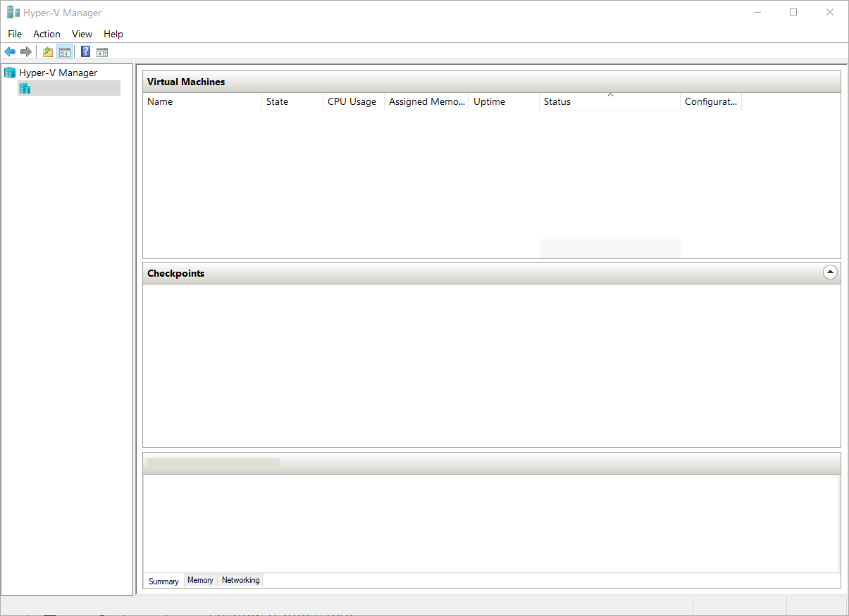Click the Back navigation arrow on the toolbar

coord(9,51)
